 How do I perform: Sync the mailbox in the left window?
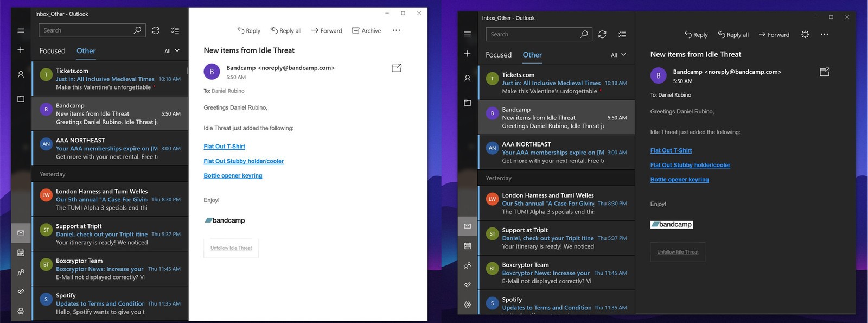(156, 30)
